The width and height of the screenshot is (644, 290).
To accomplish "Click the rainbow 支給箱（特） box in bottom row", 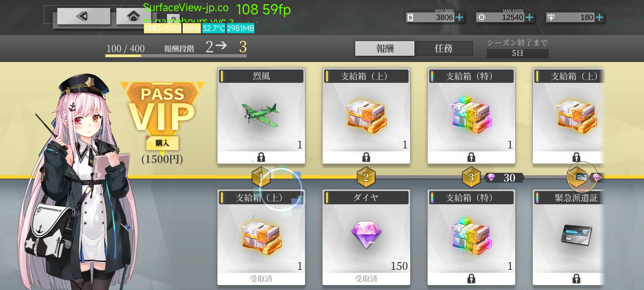I will click(471, 237).
